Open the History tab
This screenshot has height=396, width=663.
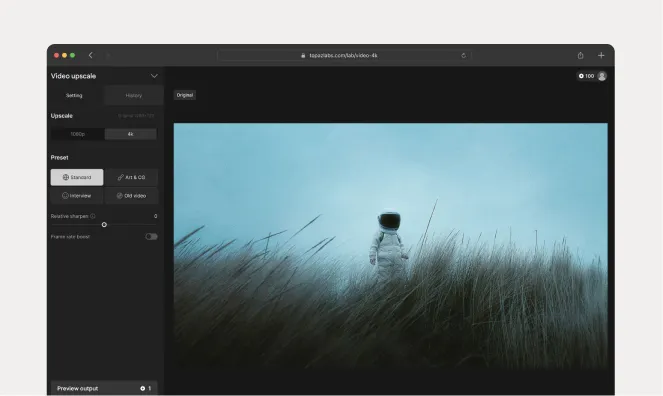coord(134,96)
